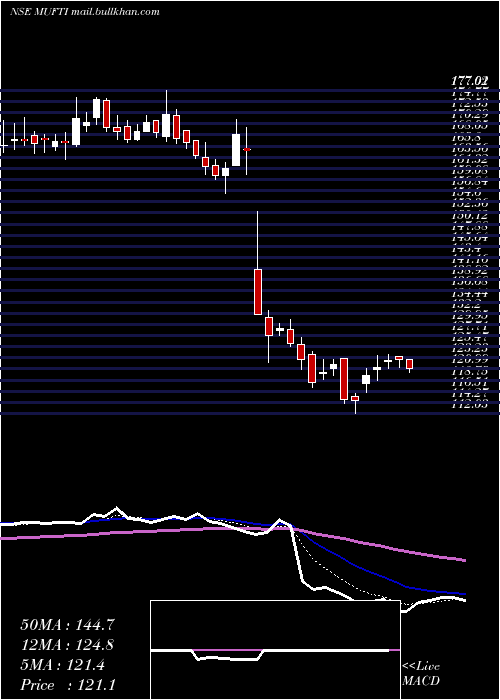Viewport: 500px width, 700px height.
Task: Click the large red gap-down candlestick
Action: click(x=258, y=292)
